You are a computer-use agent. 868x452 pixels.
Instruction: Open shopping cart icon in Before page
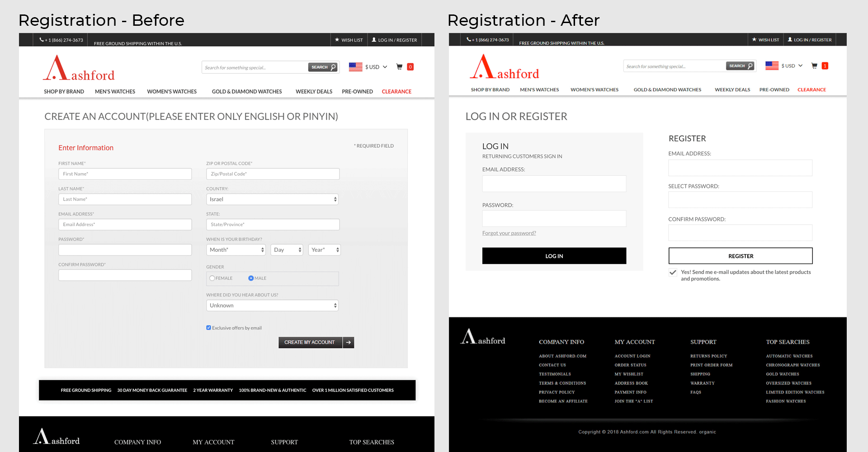(399, 67)
